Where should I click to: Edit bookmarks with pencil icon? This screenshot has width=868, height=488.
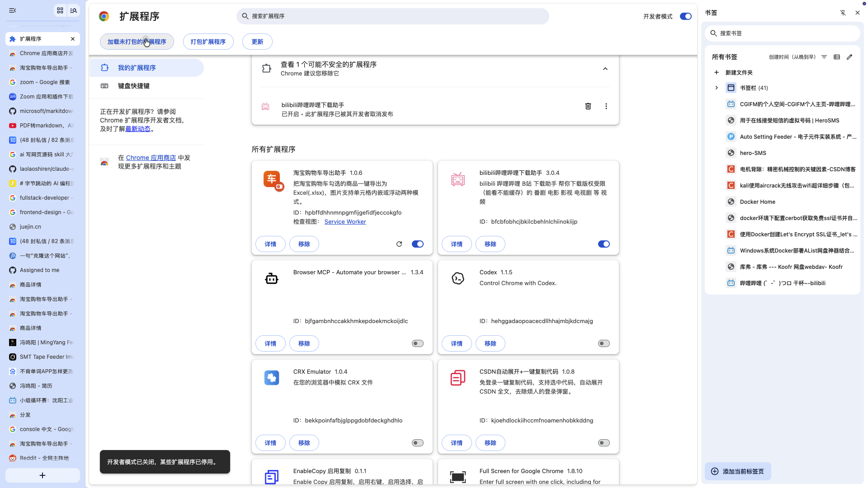849,57
